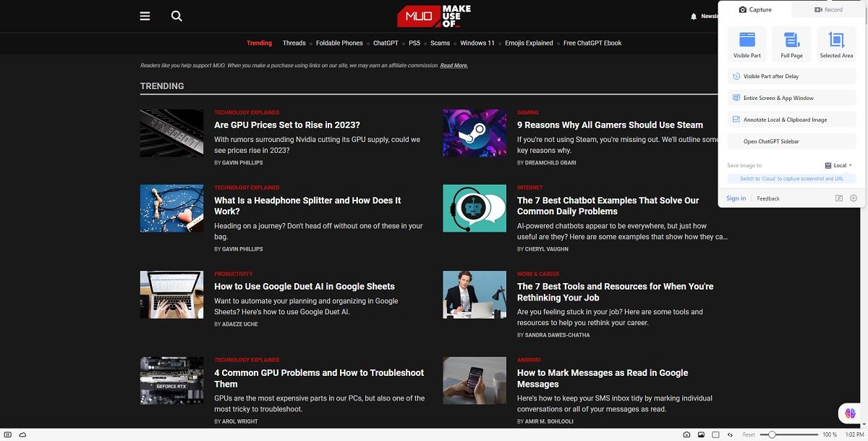
Task: Open extension settings gear icon
Action: point(854,198)
